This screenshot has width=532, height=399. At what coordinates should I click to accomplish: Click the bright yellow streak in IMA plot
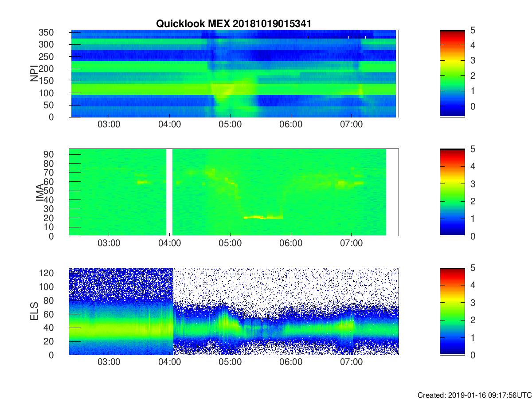[262, 217]
